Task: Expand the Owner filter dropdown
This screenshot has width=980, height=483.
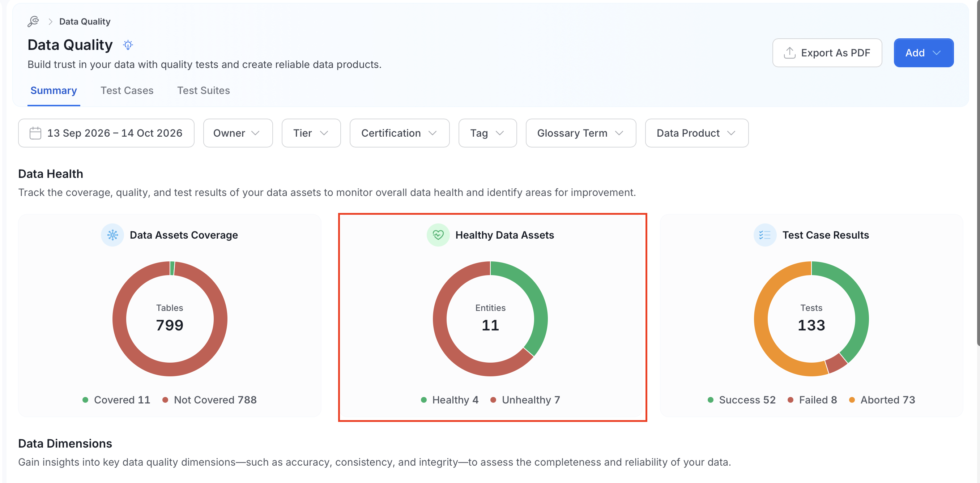Action: pyautogui.click(x=238, y=133)
